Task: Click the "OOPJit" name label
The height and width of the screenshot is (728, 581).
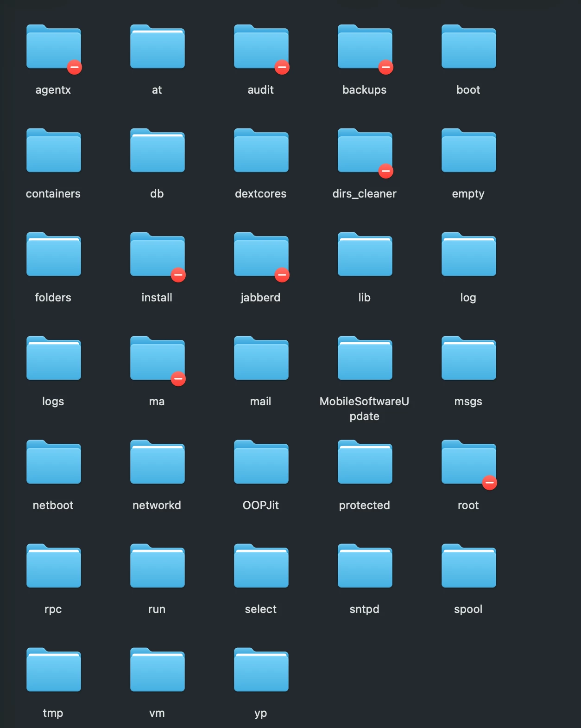Action: click(261, 505)
